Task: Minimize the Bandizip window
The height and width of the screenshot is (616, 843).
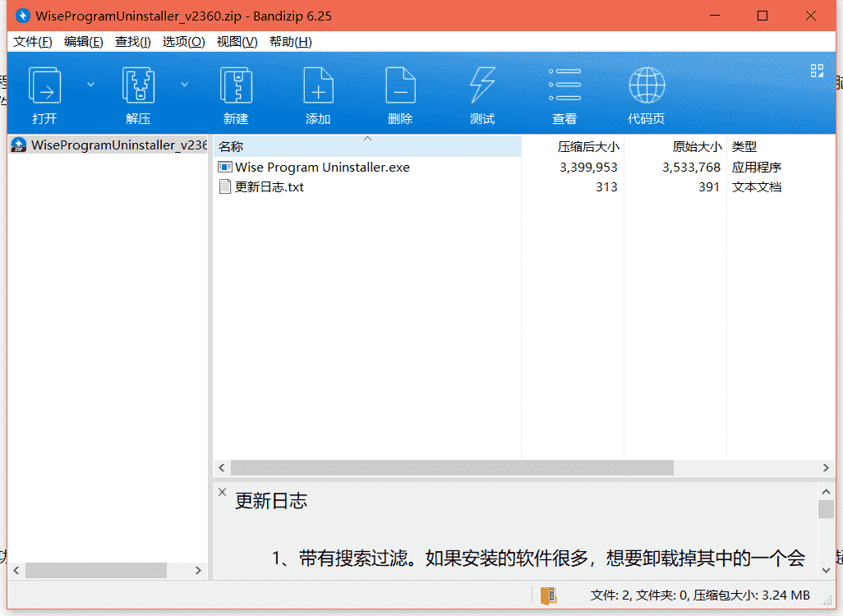Action: tap(715, 16)
